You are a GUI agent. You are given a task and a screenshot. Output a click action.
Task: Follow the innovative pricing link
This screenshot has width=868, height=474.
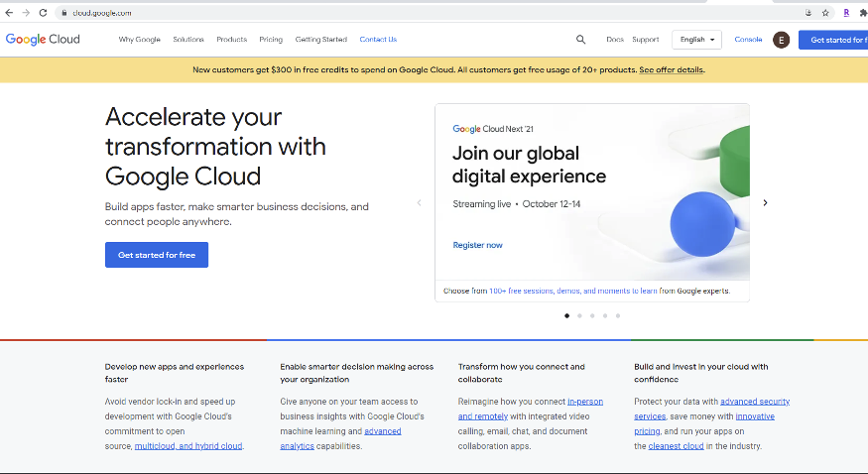click(704, 423)
